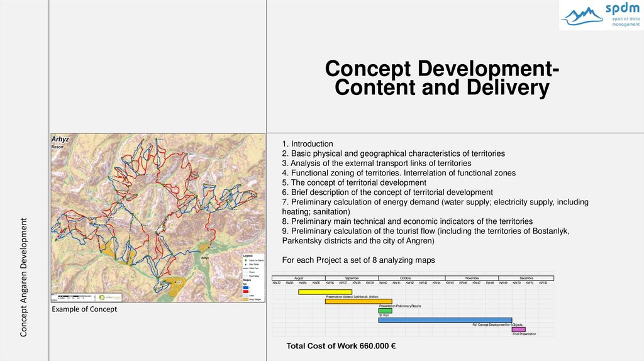
Task: Click the 'KW32' week label
Action: pyautogui.click(x=277, y=282)
